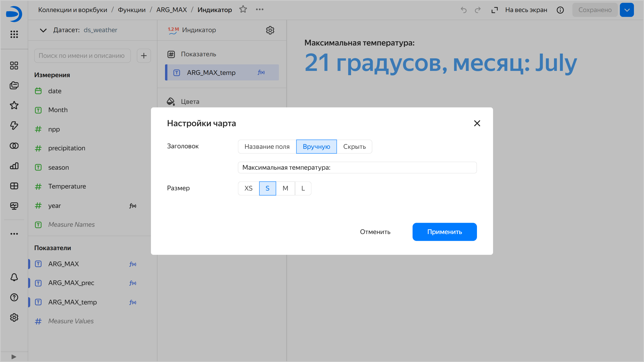Set indicator size to L
Viewport: 644px width, 362px height.
303,188
